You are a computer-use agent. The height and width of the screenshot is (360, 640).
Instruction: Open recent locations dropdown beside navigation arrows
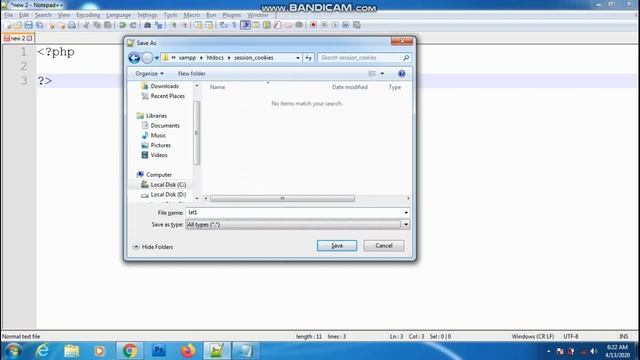(157, 58)
